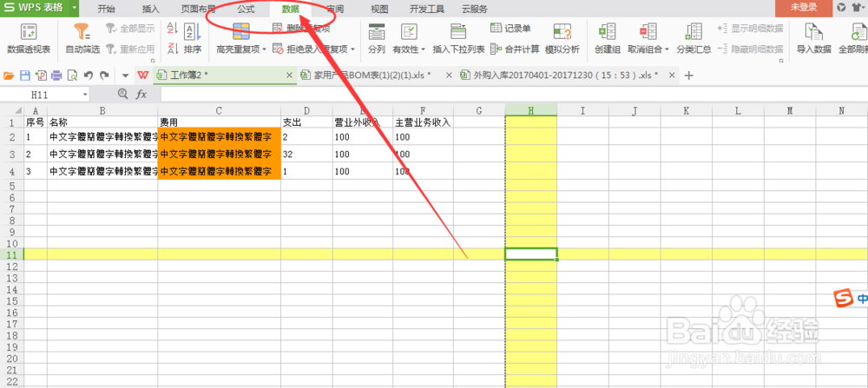
Task: Expand the 高亮重复项 dropdown arrow
Action: 264,49
